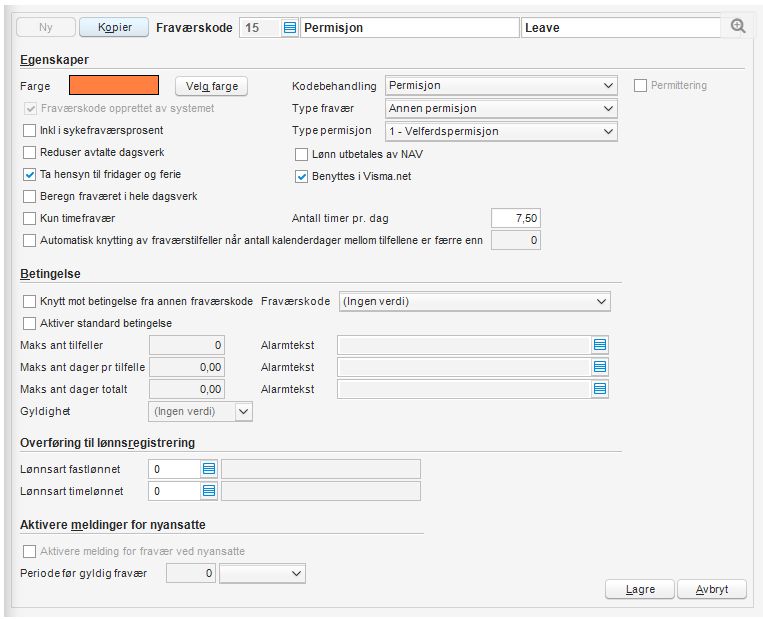Viewport: 763px width, 619px height.
Task: Click the Lønnsart fastlønnet description field
Action: 321,469
